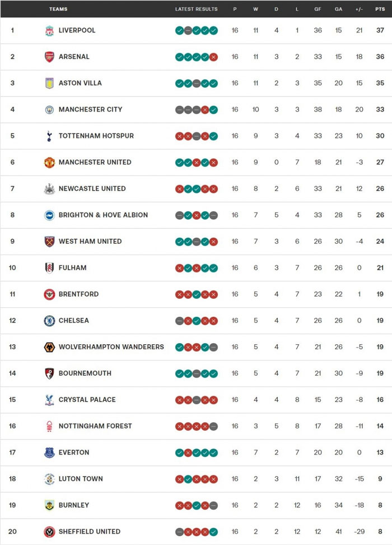392x545 pixels.
Task: Click the Aston Villa crest icon
Action: click(x=50, y=83)
